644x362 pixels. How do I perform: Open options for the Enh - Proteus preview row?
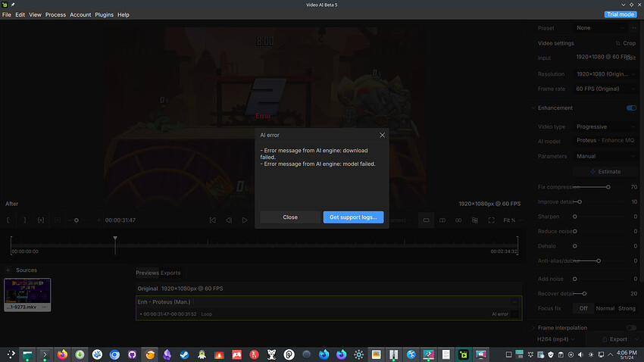[x=514, y=302]
